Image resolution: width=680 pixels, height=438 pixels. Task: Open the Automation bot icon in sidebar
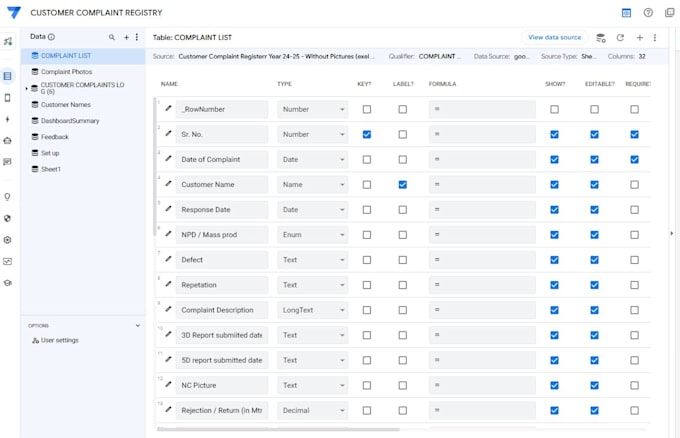[7, 141]
